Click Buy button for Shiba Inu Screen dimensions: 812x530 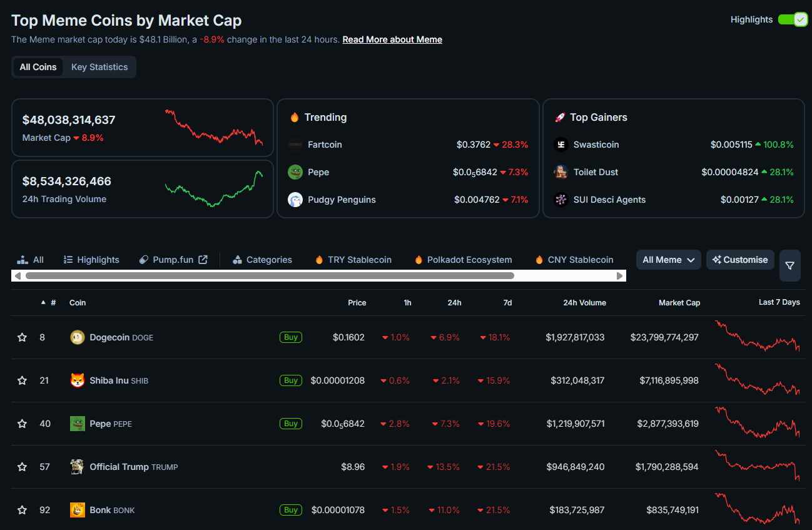coord(291,380)
